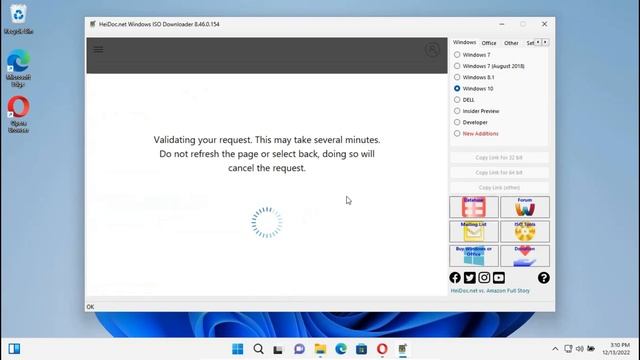Image resolution: width=640 pixels, height=360 pixels.
Task: Switch to the Other tab
Action: tap(511, 43)
